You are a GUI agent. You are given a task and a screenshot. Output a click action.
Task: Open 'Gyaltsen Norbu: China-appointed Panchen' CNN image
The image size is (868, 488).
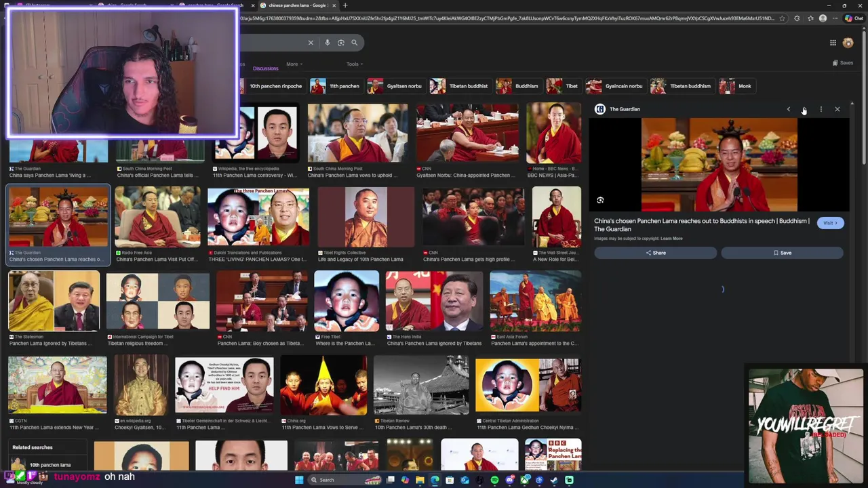coord(467,133)
